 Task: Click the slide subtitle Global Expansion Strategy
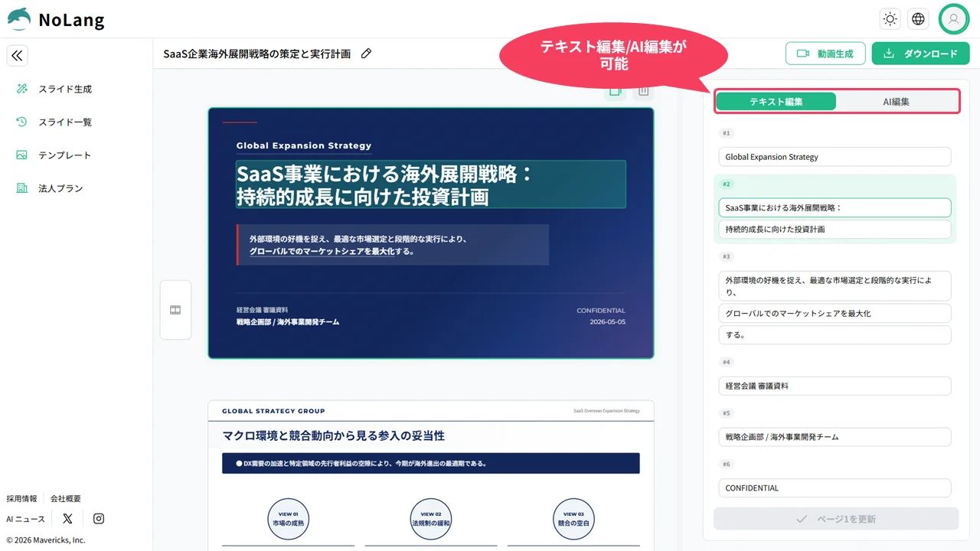tap(304, 145)
